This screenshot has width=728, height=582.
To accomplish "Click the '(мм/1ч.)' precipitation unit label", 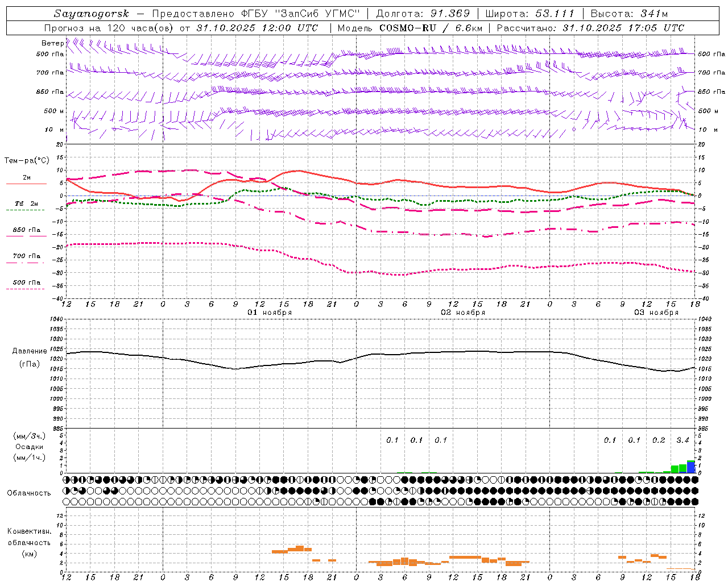I will [30, 458].
